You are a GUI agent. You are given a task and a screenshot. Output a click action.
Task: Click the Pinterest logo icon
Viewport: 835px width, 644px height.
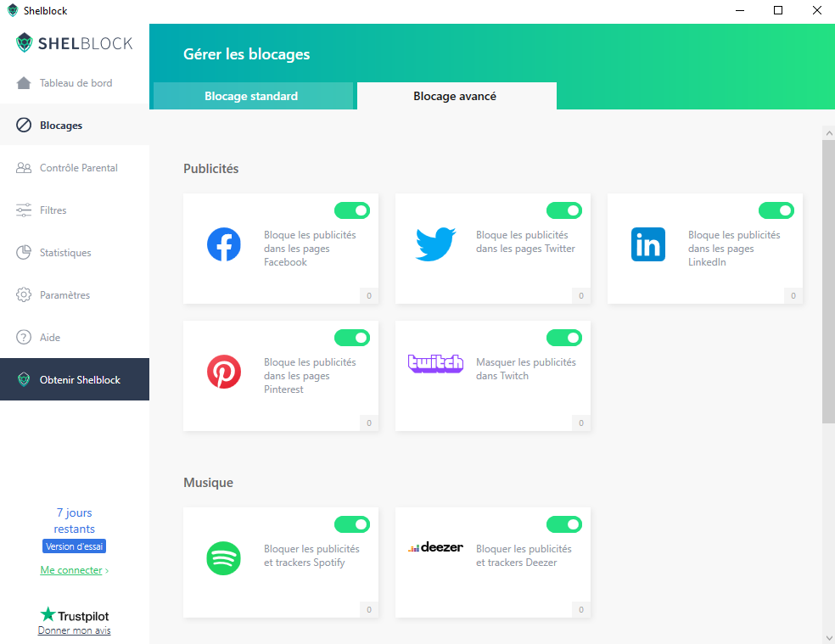point(224,372)
